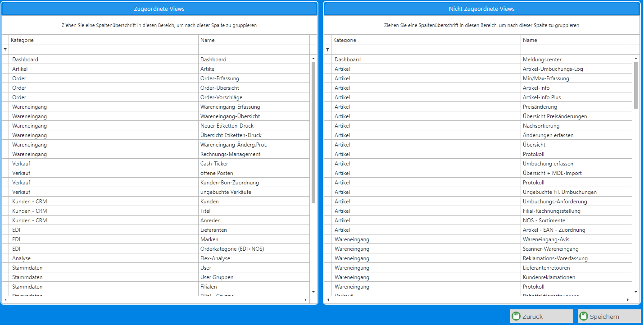Image resolution: width=644 pixels, height=326 pixels.
Task: Select the ungebuchte Verkäufe row
Action: pos(156,192)
